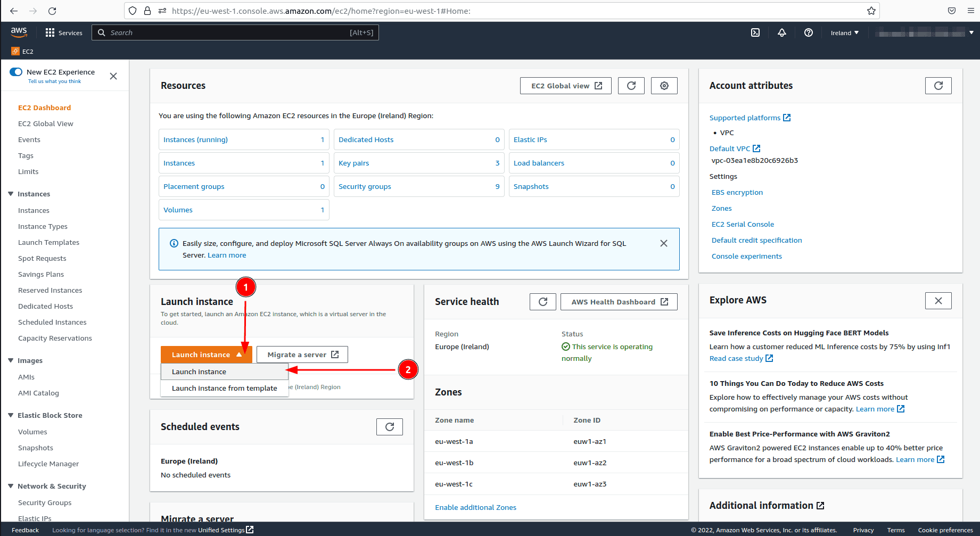Dismiss the SQL Server launch wizard banner
980x536 pixels.
pos(664,243)
